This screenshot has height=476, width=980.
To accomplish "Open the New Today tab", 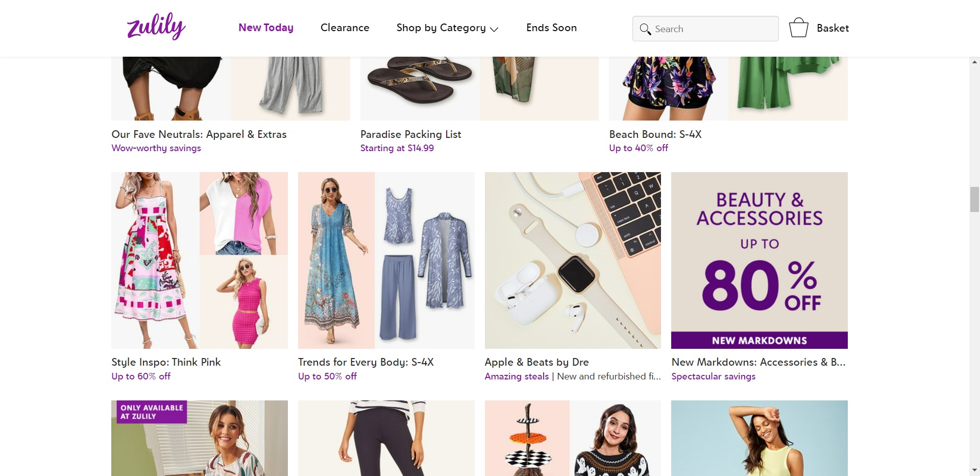I will pos(266,28).
